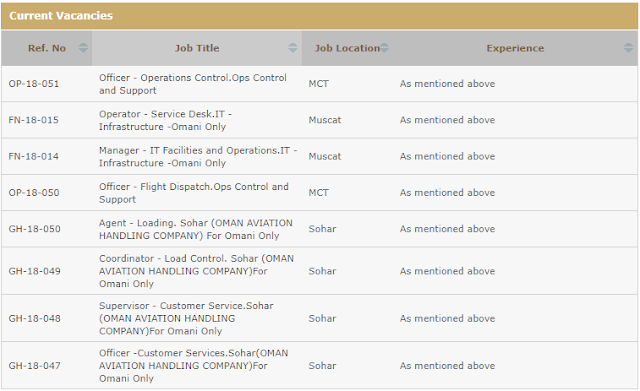Open Officer - Operations Control job listing
The height and width of the screenshot is (391, 640).
click(193, 84)
